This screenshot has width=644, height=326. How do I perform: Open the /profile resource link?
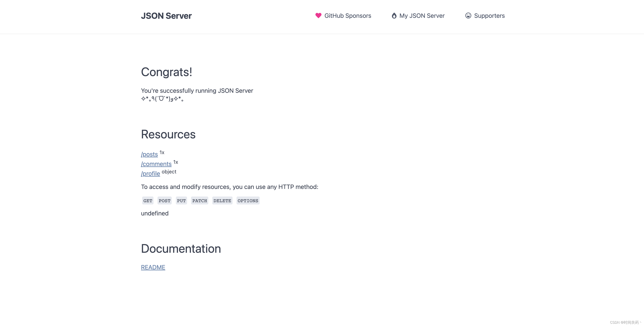click(x=150, y=174)
